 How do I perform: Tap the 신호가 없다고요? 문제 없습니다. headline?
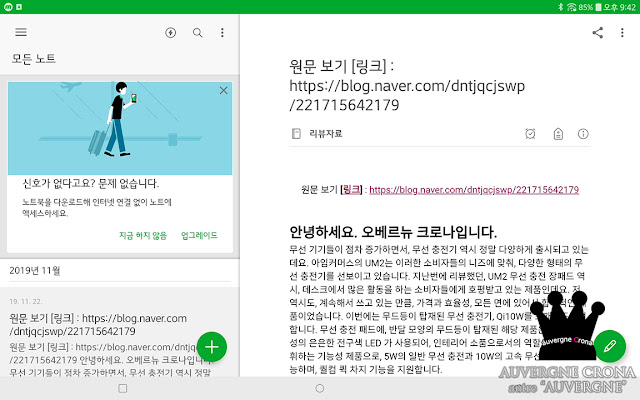[x=91, y=183]
